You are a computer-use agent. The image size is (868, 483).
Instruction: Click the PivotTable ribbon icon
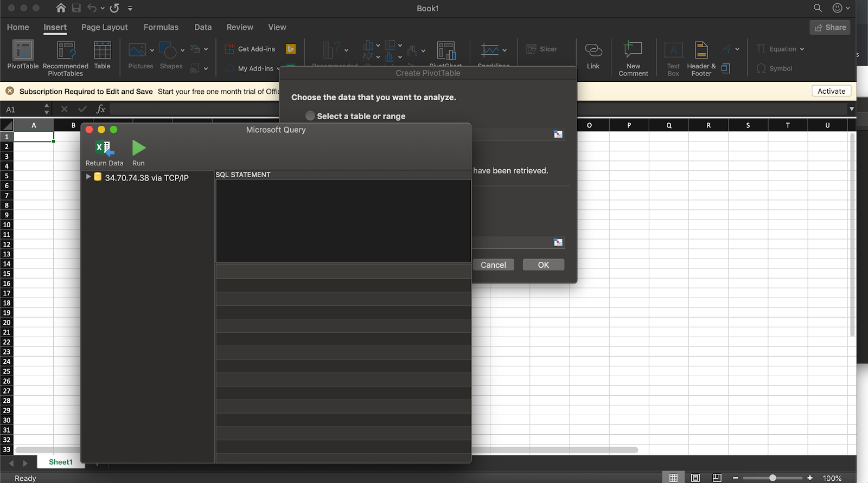pos(23,50)
